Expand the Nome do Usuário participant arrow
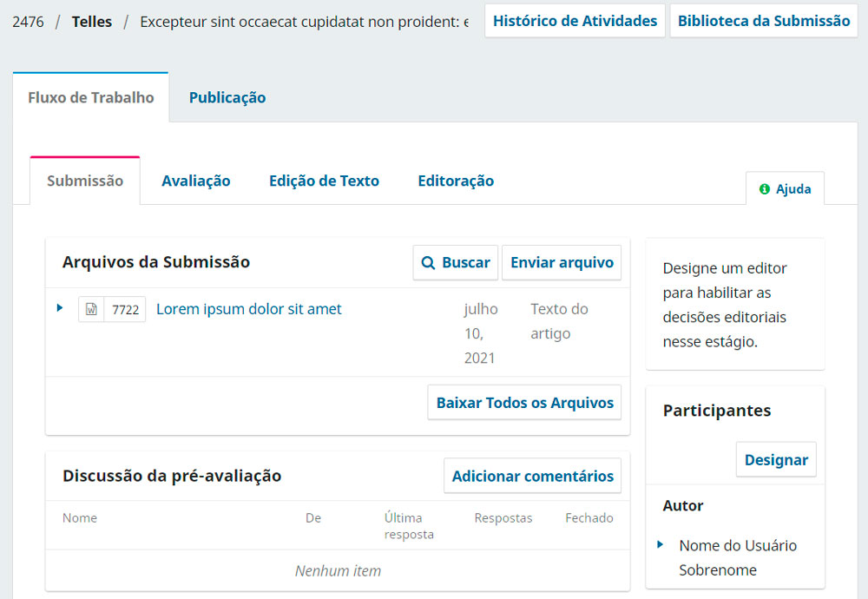 click(x=660, y=545)
